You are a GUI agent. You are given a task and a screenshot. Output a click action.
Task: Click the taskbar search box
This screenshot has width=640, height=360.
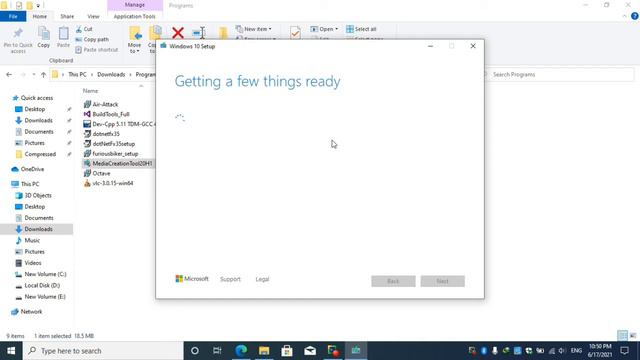coord(103,351)
